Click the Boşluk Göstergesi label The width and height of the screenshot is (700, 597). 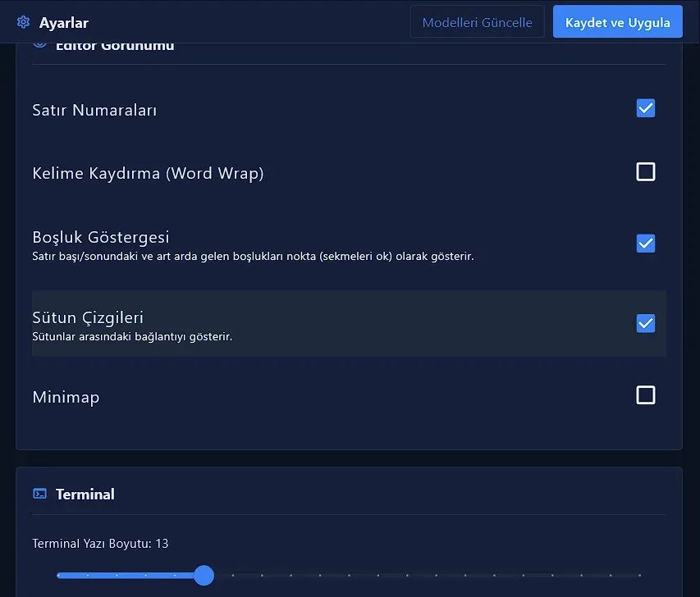[x=101, y=237]
